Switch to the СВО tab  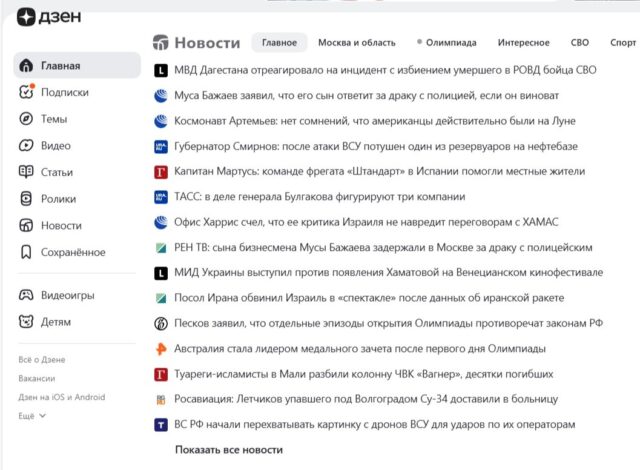click(x=580, y=42)
